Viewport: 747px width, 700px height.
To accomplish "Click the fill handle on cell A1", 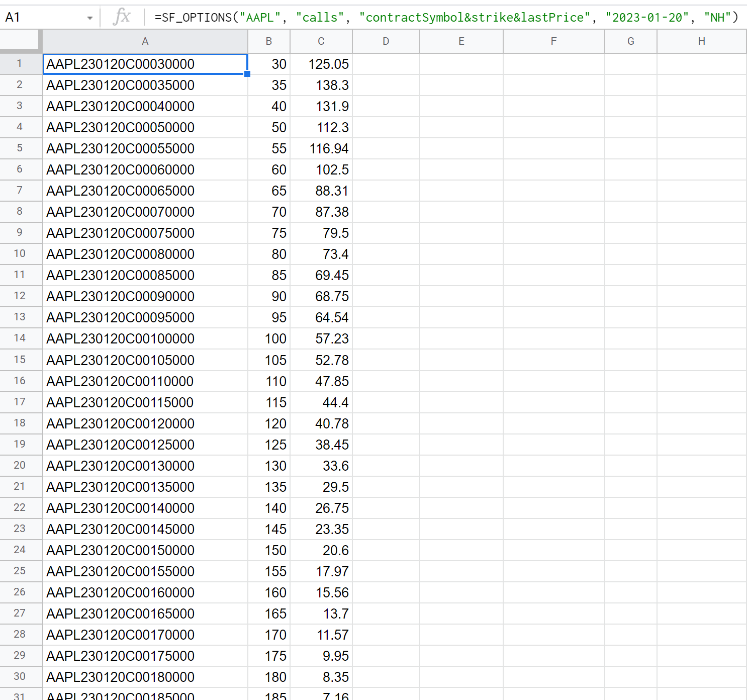I will pyautogui.click(x=247, y=74).
